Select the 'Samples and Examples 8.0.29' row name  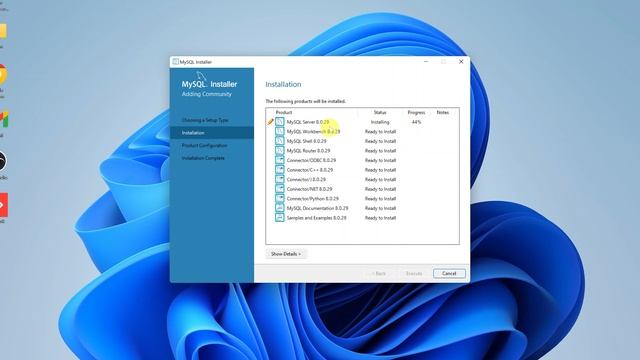pyautogui.click(x=316, y=218)
